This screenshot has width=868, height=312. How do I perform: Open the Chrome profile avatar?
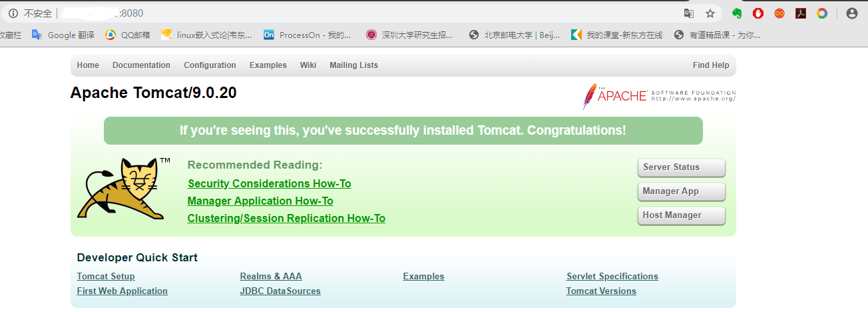point(851,13)
